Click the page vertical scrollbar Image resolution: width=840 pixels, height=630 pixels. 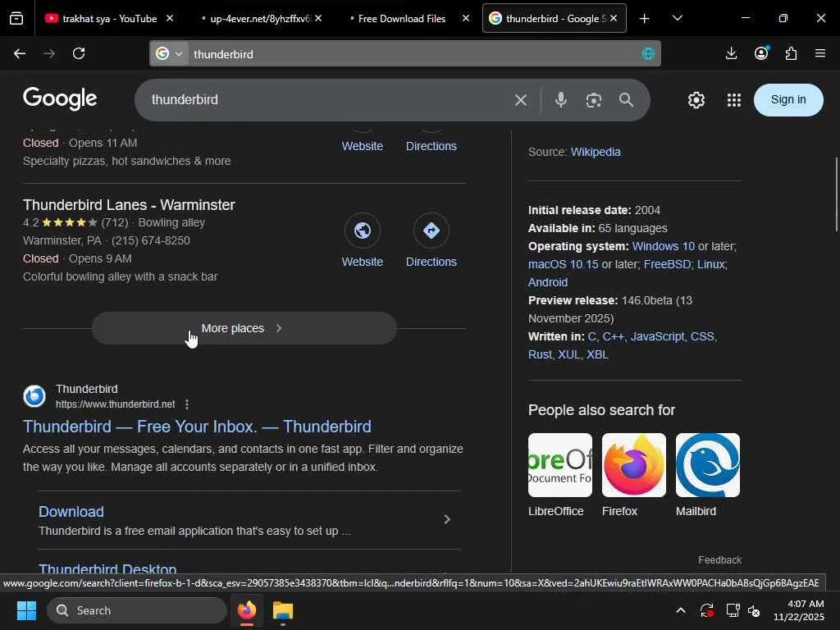(836, 194)
